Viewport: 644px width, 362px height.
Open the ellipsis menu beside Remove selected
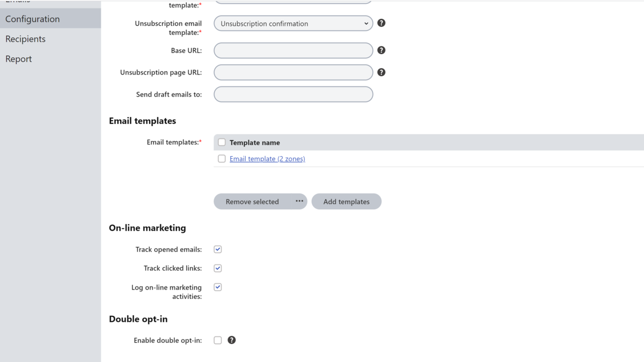click(299, 201)
